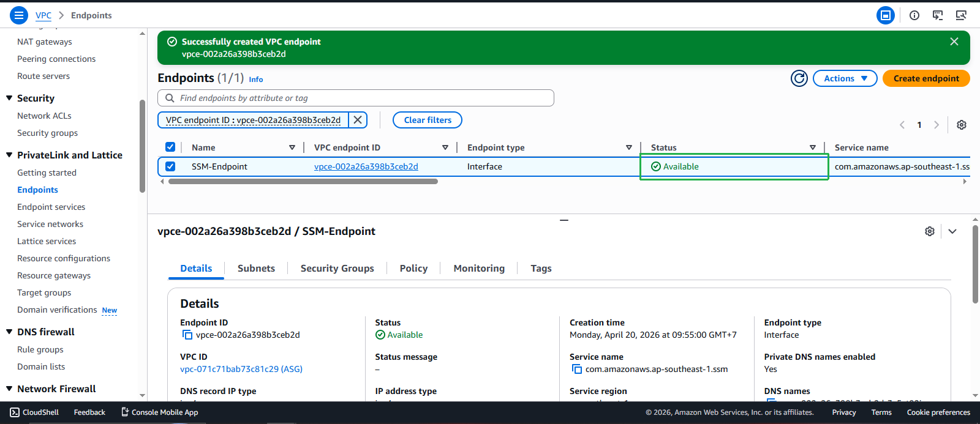Viewport: 980px width, 424px height.
Task: Open the Policy tab
Action: (413, 268)
